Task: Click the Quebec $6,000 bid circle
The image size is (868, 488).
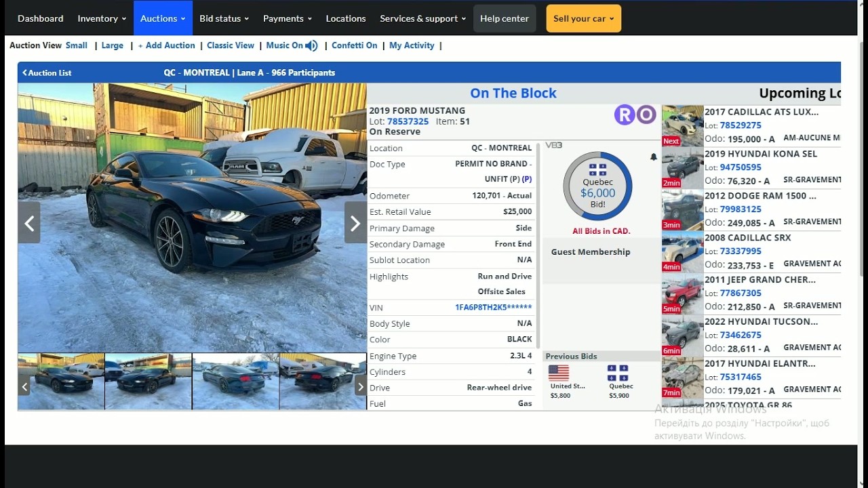Action: coord(597,186)
